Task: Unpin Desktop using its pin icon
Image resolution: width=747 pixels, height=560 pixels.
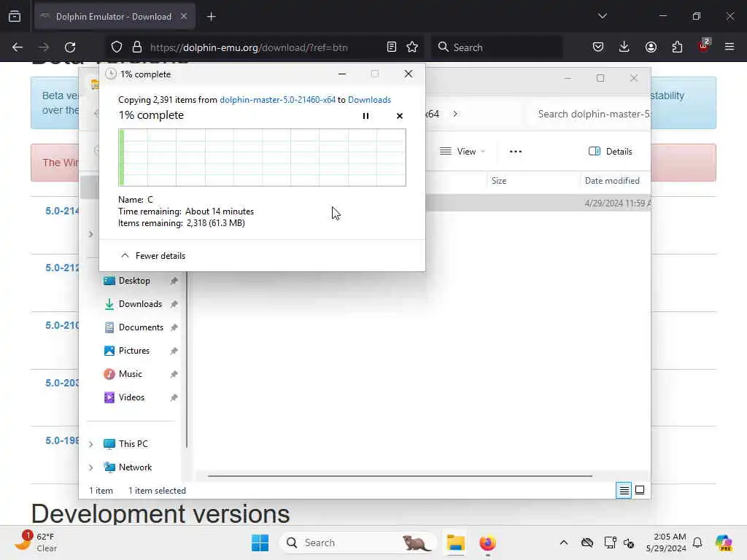Action: pyautogui.click(x=174, y=281)
